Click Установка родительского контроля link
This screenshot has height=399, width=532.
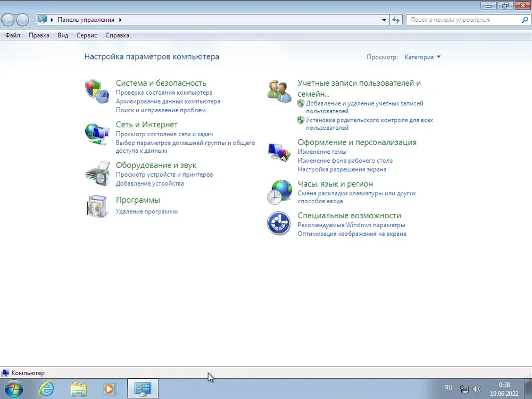pos(370,124)
